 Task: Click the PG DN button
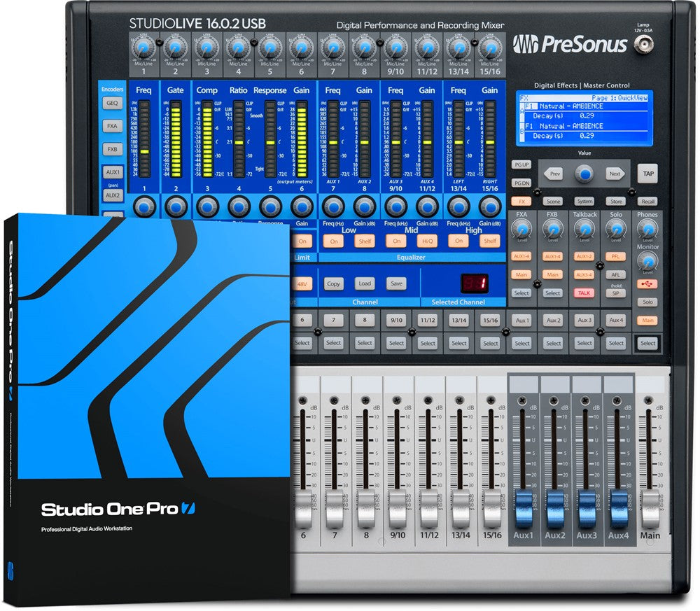(521, 183)
